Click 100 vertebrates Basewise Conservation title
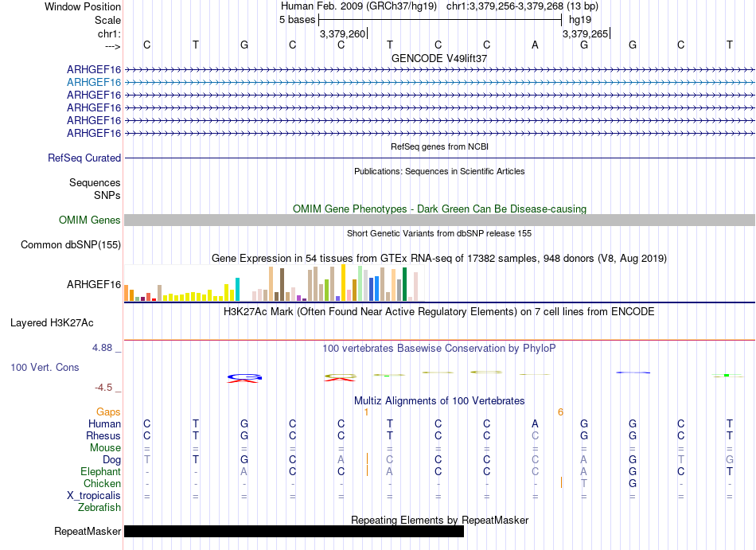 coord(439,348)
